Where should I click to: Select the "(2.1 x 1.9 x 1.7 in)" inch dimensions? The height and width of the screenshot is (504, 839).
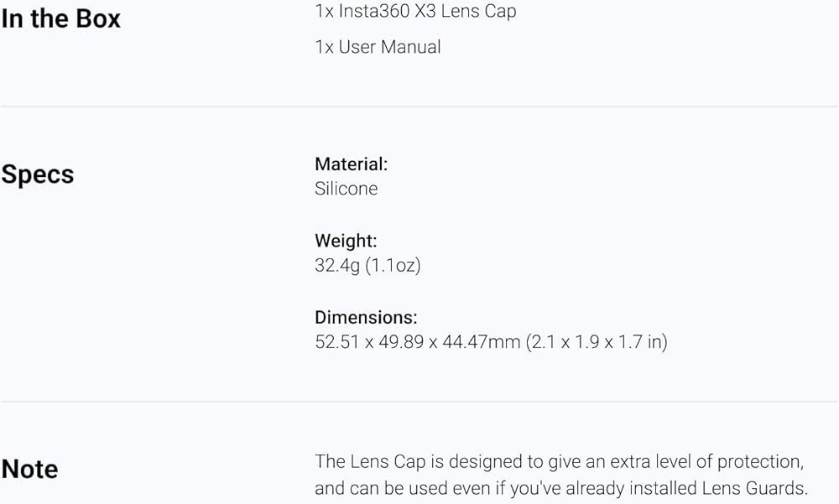pyautogui.click(x=597, y=342)
